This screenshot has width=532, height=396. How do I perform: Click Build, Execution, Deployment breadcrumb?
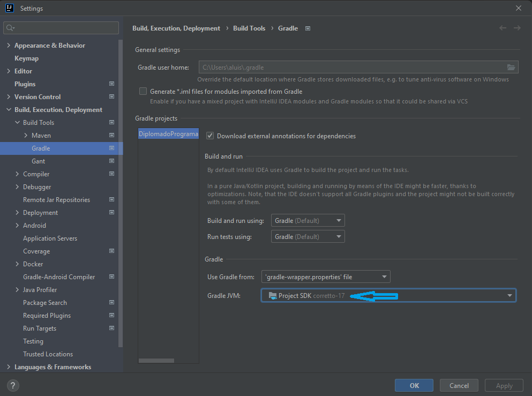(176, 28)
